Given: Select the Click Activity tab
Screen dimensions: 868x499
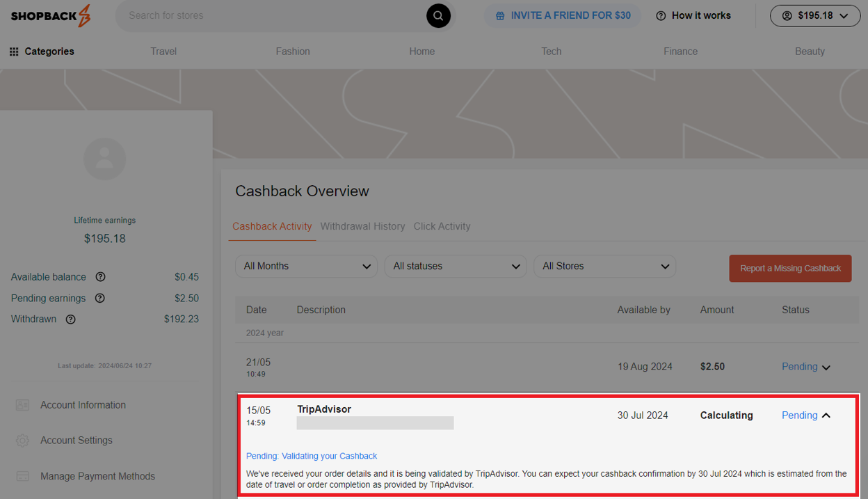Looking at the screenshot, I should tap(442, 226).
